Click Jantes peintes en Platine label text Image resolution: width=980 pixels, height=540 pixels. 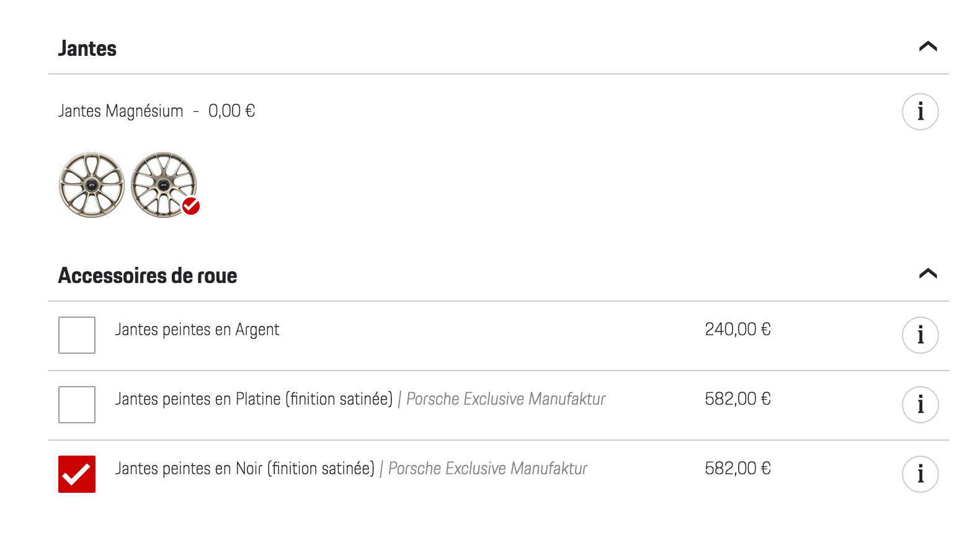tap(254, 399)
